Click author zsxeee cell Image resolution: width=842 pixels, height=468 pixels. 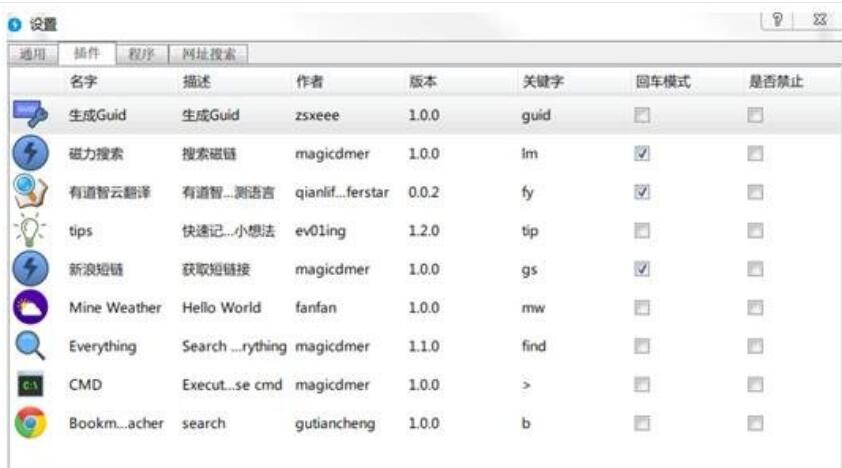[x=317, y=115]
